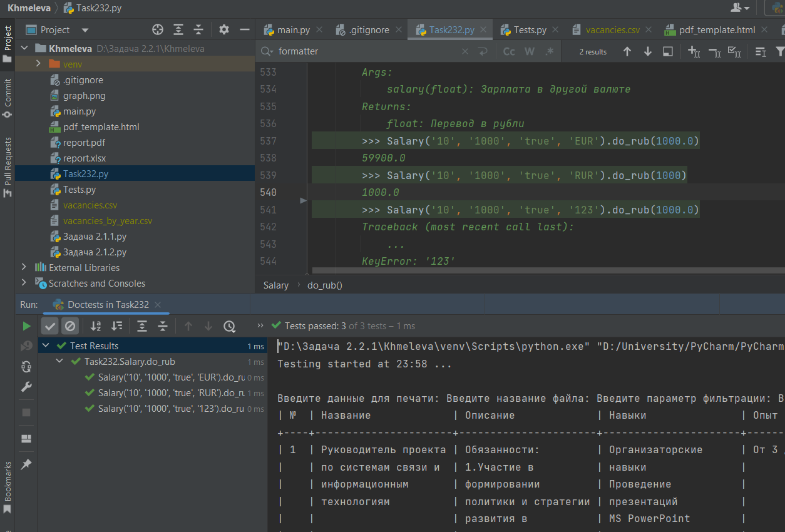Toggle Show Passed tests checkmark button
785x532 pixels.
pyautogui.click(x=51, y=326)
